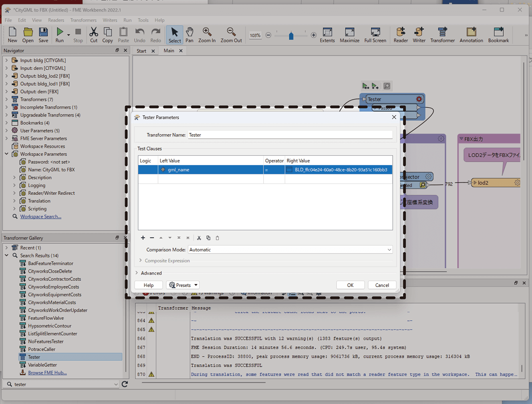The image size is (532, 404).
Task: Click the Stop translation icon
Action: (78, 35)
